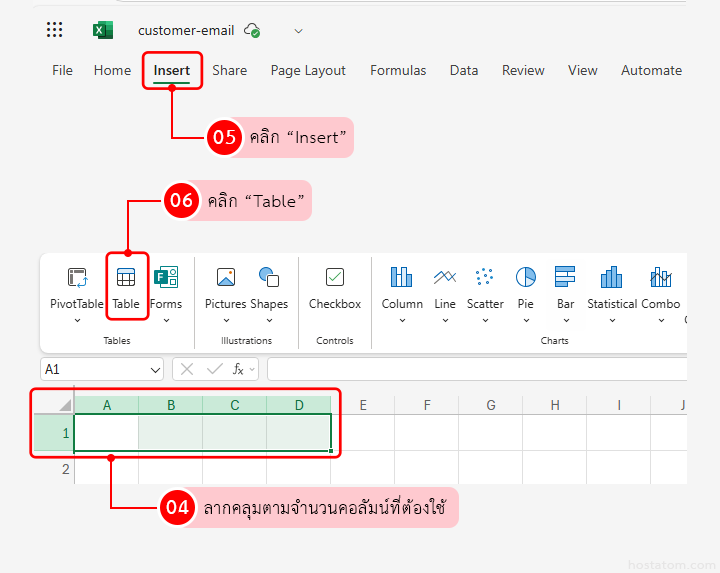Switch to the Formulas tab
Viewport: 720px width, 573px height.
[x=398, y=70]
